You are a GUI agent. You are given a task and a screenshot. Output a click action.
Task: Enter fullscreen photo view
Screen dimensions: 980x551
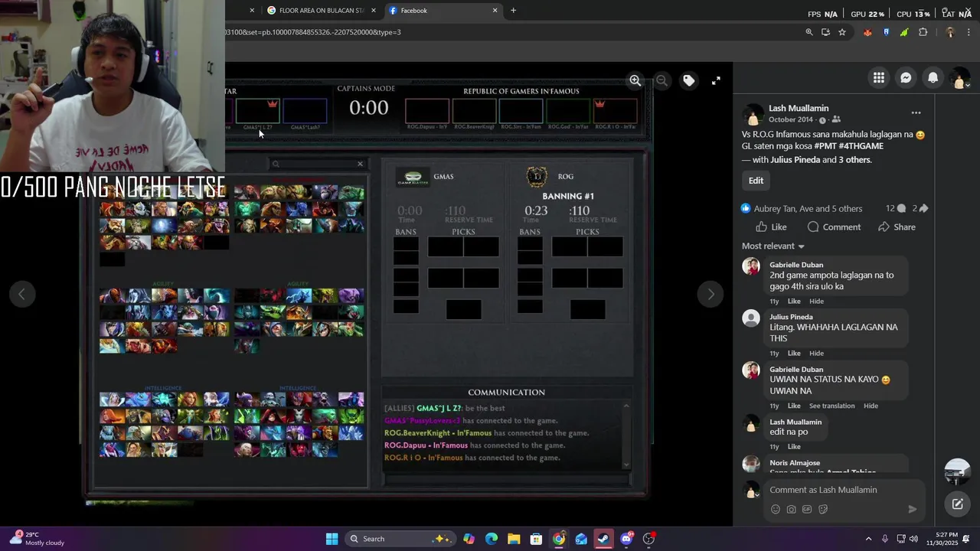coord(716,80)
